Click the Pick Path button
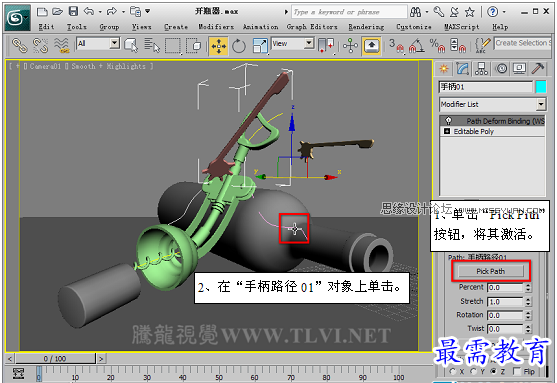The width and height of the screenshot is (557, 383). pos(491,271)
